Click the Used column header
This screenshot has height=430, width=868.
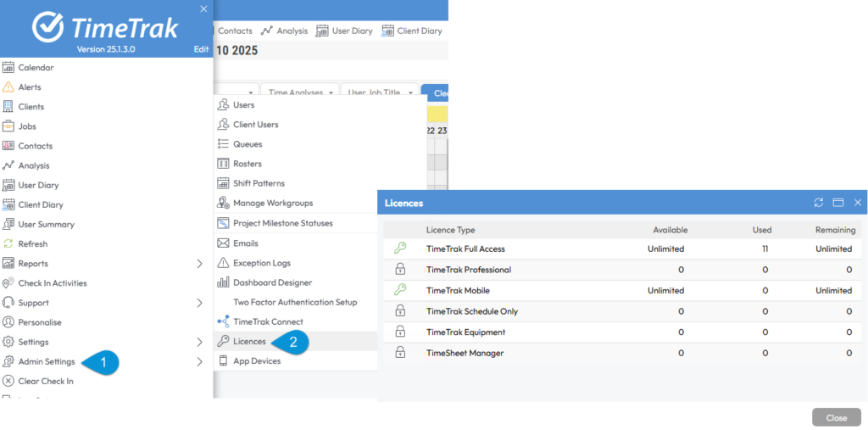coord(762,230)
